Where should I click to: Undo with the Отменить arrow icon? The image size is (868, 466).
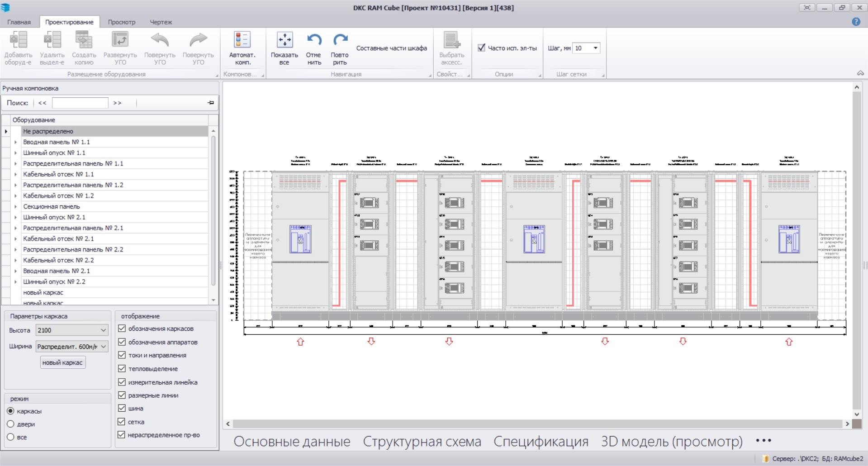point(314,40)
